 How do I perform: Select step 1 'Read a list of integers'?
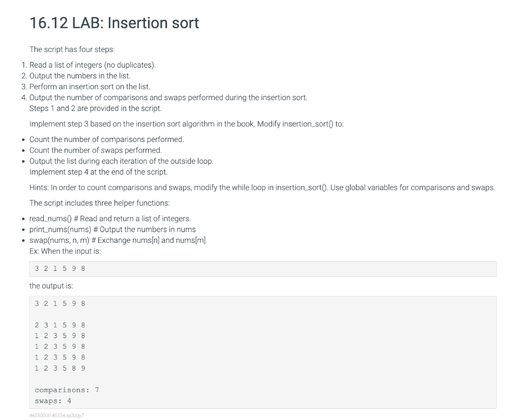coord(93,65)
